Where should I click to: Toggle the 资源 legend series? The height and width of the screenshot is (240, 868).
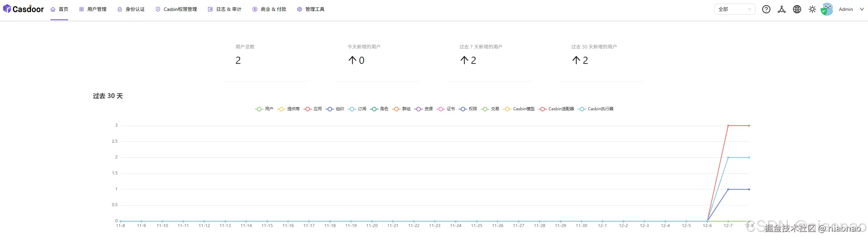[423, 109]
